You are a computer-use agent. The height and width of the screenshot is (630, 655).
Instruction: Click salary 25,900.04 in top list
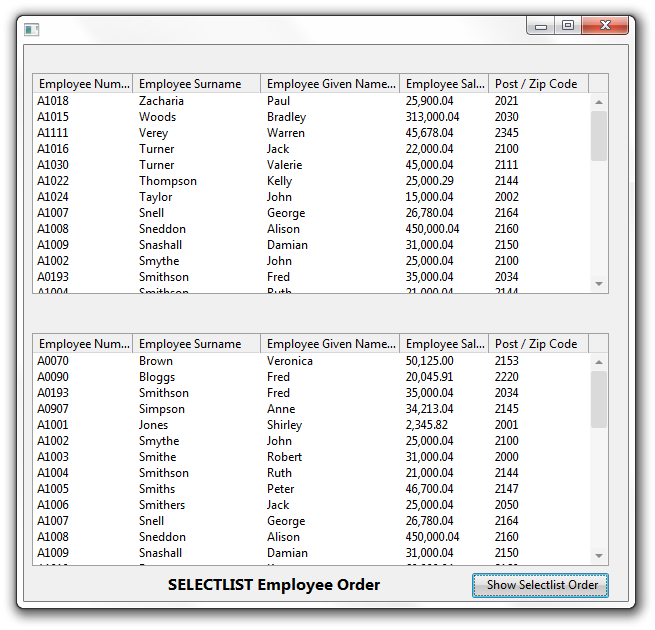click(x=429, y=101)
